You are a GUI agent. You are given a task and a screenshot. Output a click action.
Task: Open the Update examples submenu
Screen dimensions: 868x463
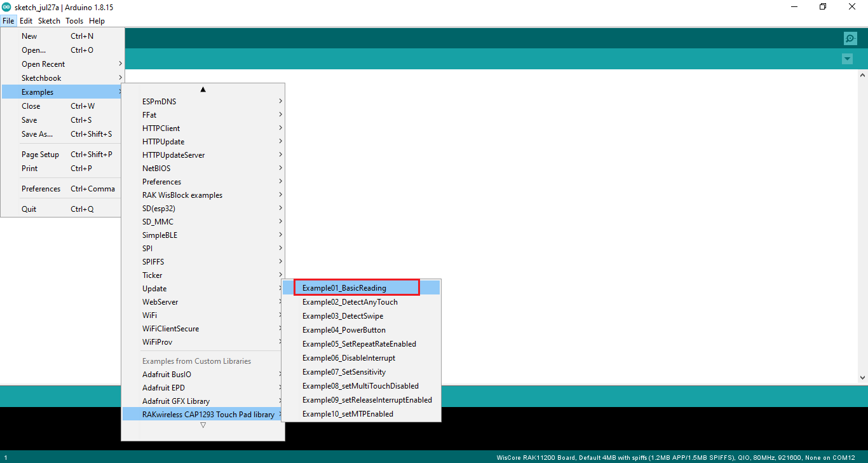(x=203, y=289)
